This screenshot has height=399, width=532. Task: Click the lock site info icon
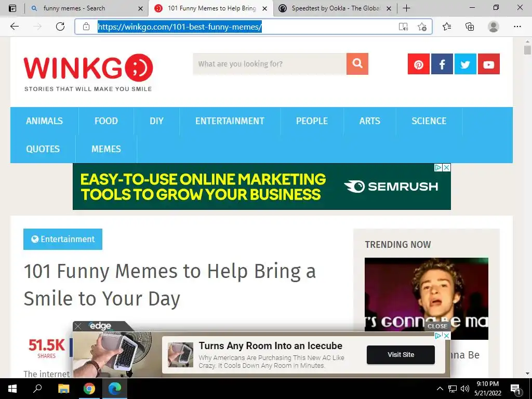click(x=86, y=26)
